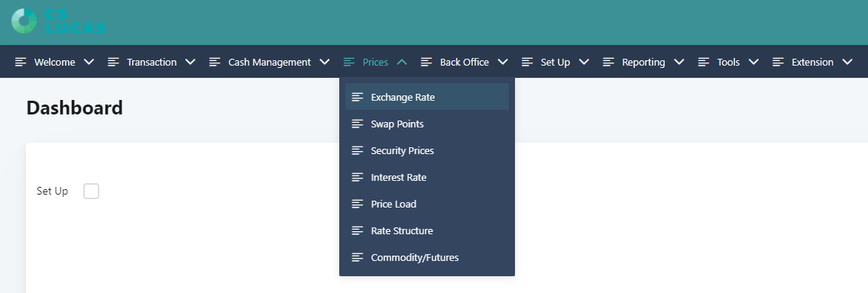
Task: Click the CS Lucas logo icon
Action: pyautogui.click(x=24, y=21)
